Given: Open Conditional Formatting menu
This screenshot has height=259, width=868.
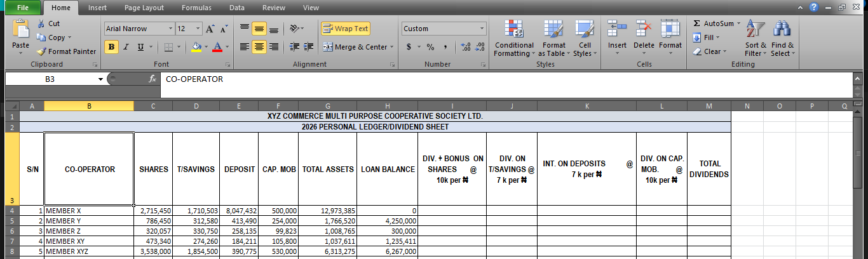Looking at the screenshot, I should coord(514,38).
